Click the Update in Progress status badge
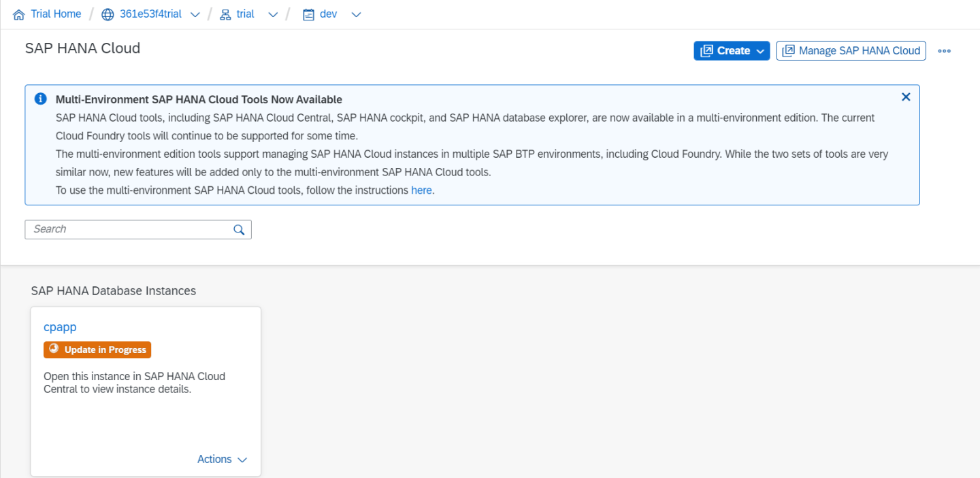 point(97,349)
